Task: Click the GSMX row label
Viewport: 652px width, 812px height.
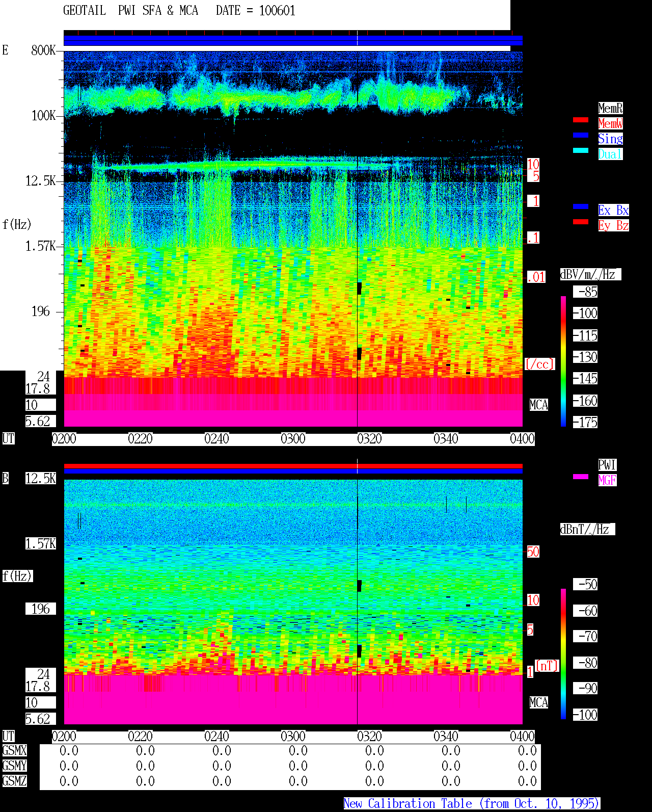Action: point(14,750)
